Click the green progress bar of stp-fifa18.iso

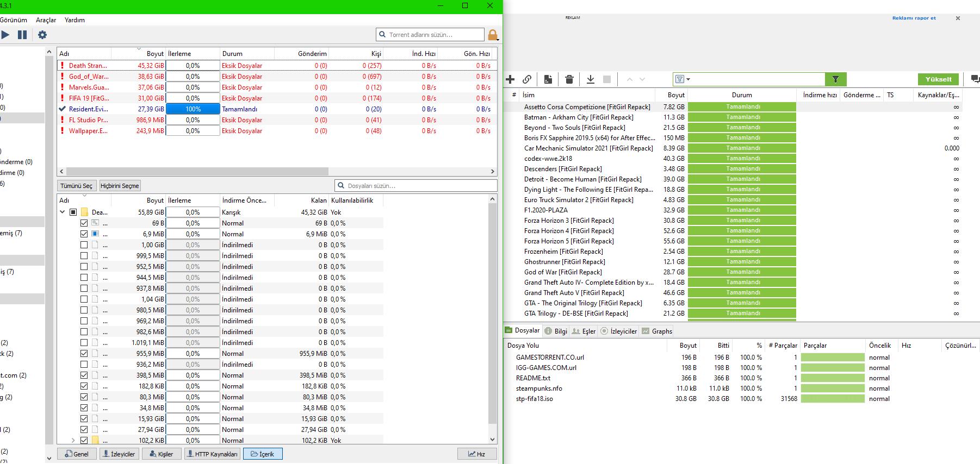[x=833, y=399]
